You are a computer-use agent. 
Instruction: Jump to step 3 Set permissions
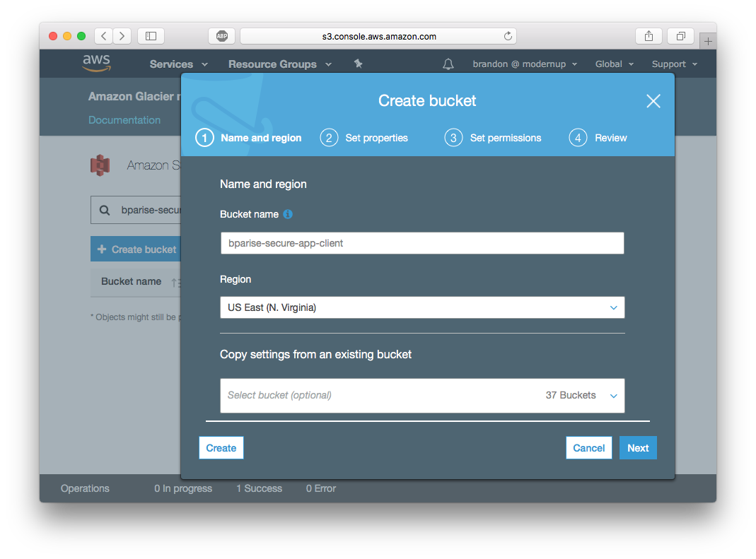pos(493,138)
